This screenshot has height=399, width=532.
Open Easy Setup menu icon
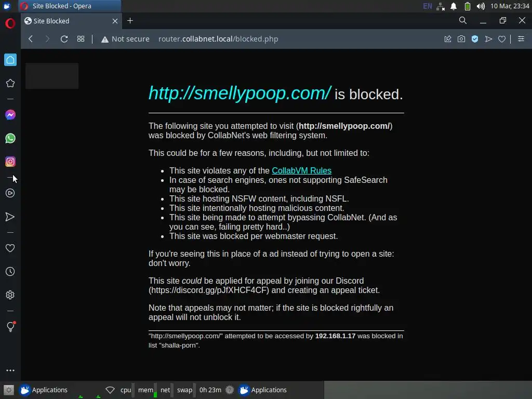521,39
